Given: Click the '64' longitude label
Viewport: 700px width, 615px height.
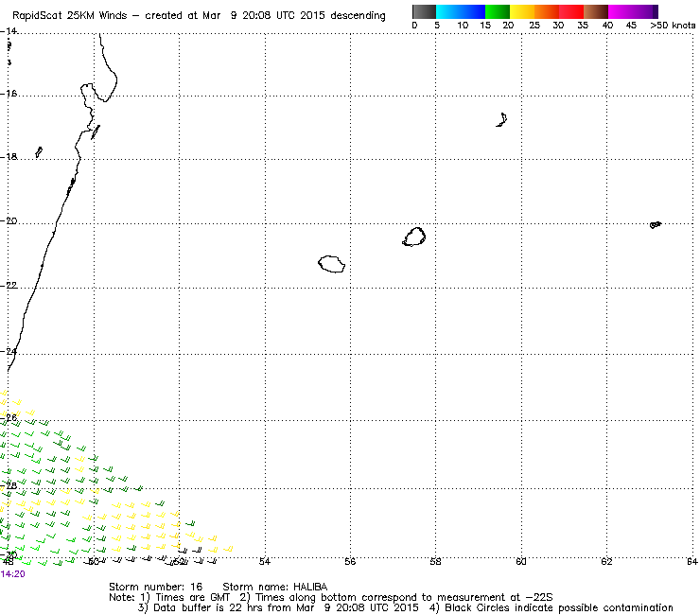Looking at the screenshot, I should coord(692,561).
